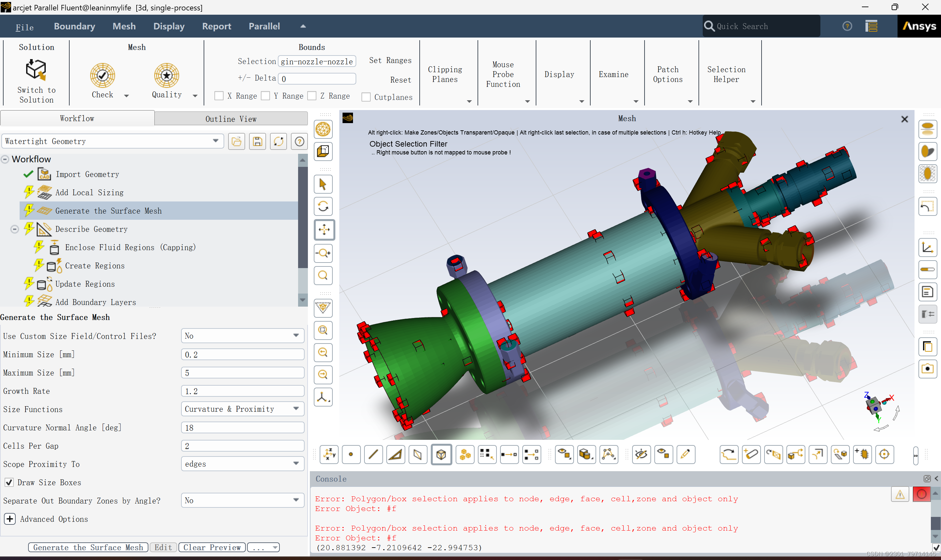Click the open workflow folder icon
Viewport: 941px width, 560px height.
pos(236,141)
